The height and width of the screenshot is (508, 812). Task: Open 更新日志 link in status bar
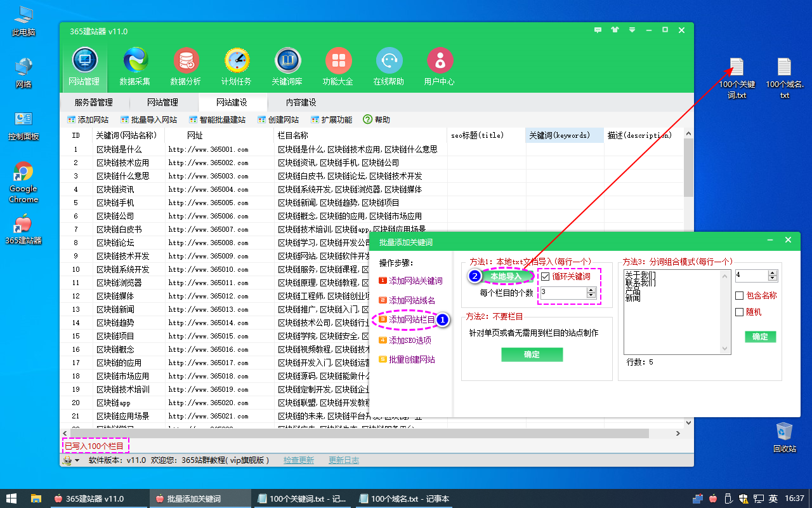(344, 460)
